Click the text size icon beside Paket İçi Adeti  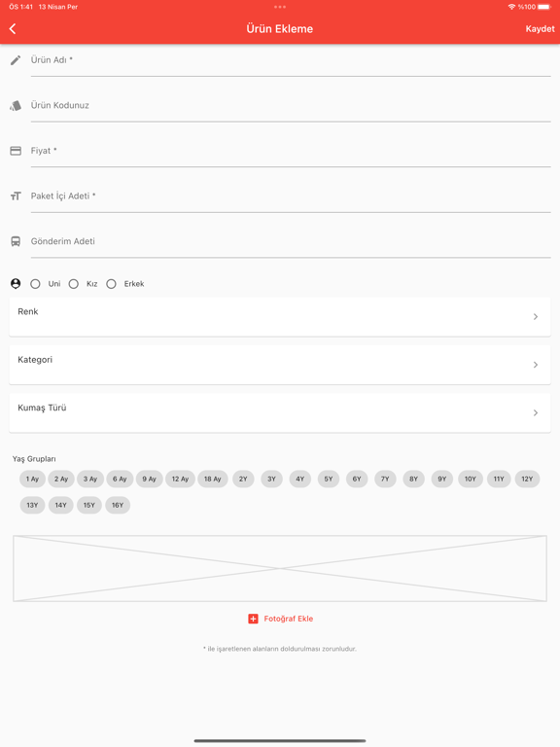click(16, 196)
